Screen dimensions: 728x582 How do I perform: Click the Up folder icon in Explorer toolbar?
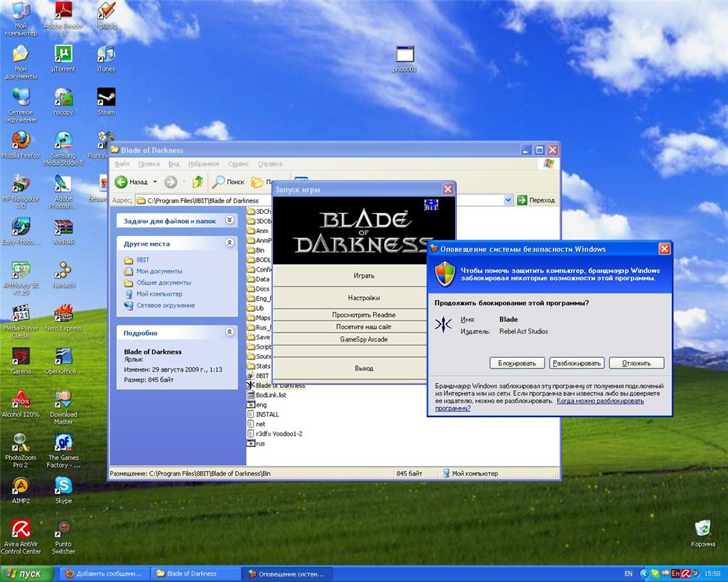198,182
